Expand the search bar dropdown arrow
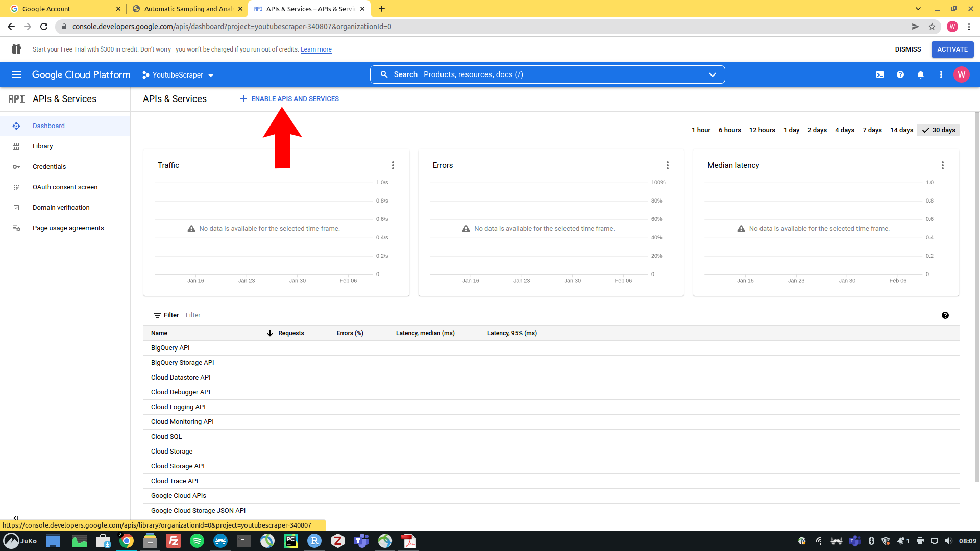This screenshot has width=980, height=551. pos(712,74)
